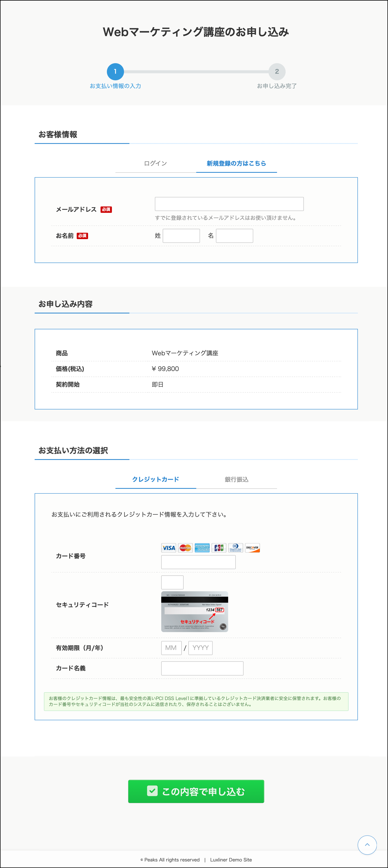Click the カード番号 input field
Screen dimensions: 388x868
pos(198,562)
